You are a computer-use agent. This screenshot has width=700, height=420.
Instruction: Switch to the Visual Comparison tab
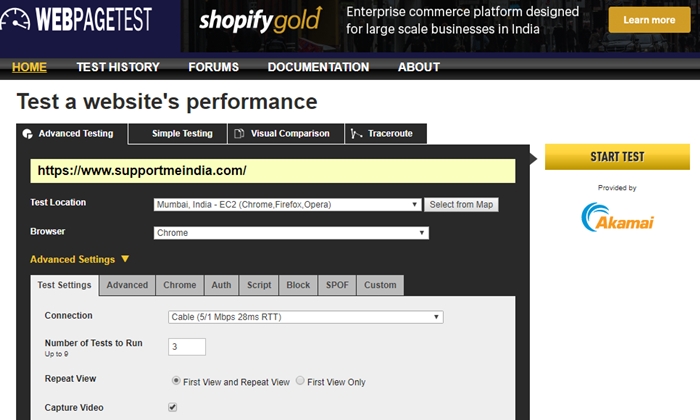coord(286,133)
